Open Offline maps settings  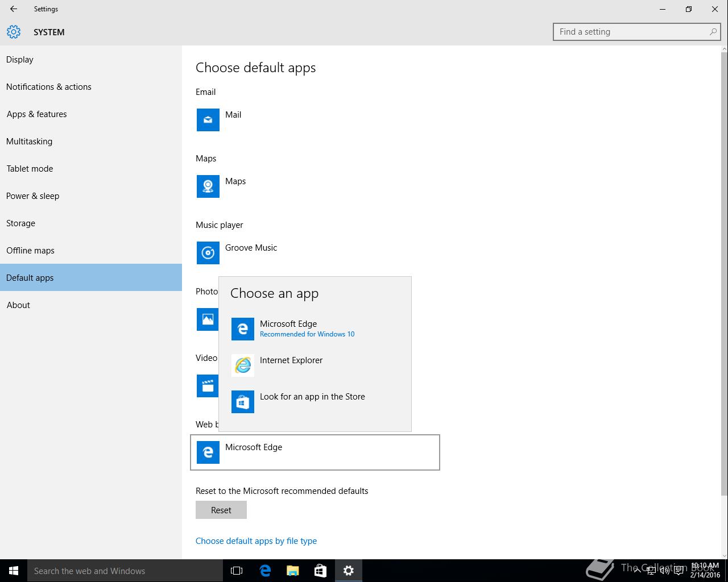coord(91,251)
